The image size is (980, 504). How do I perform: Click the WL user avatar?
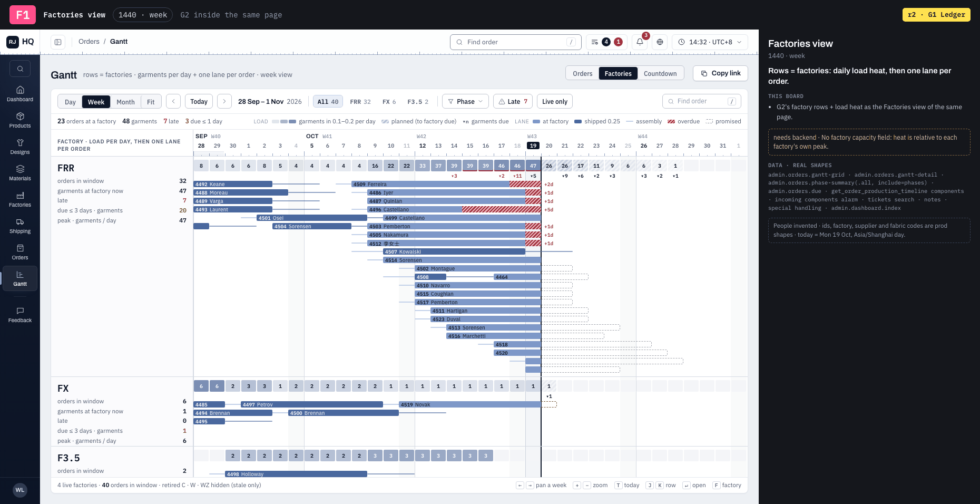[x=20, y=490]
